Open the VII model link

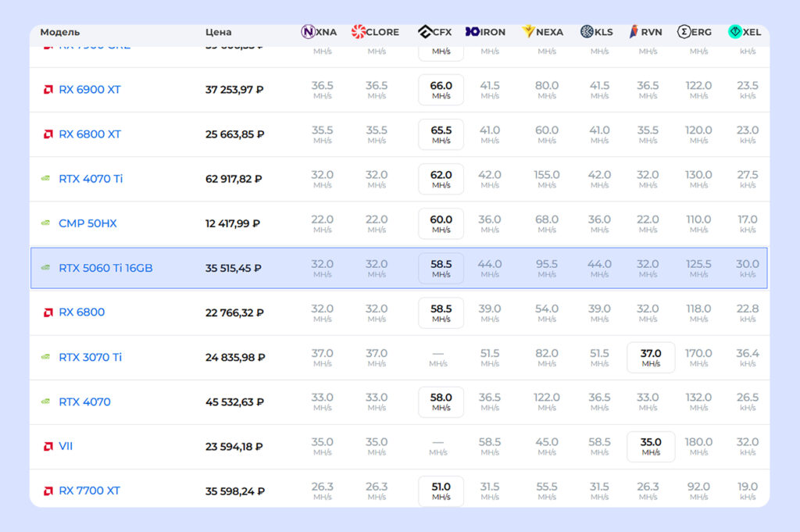pos(66,446)
